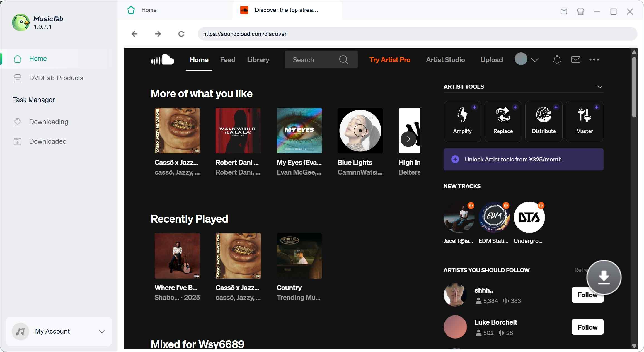Follow Luke Borchelt
The height and width of the screenshot is (352, 644).
[587, 327]
